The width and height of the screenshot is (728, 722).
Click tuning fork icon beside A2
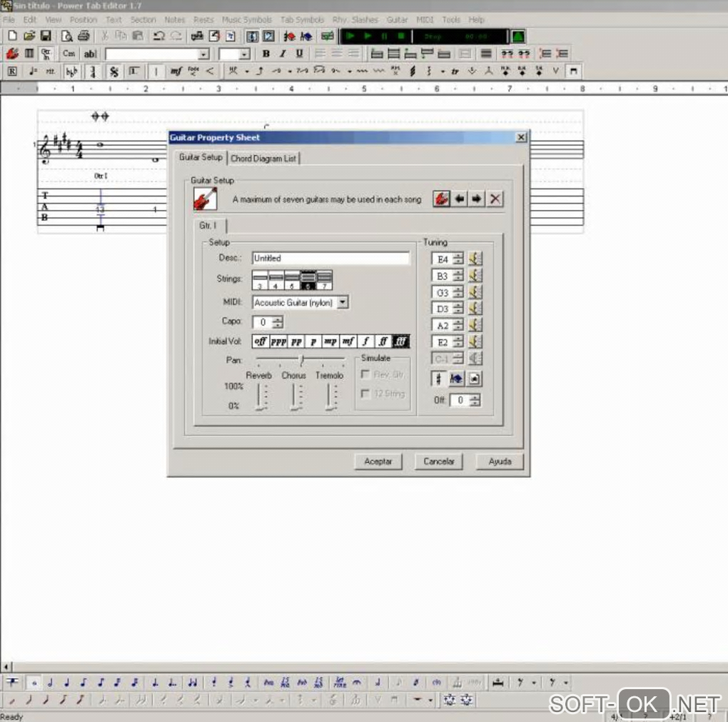[475, 325]
